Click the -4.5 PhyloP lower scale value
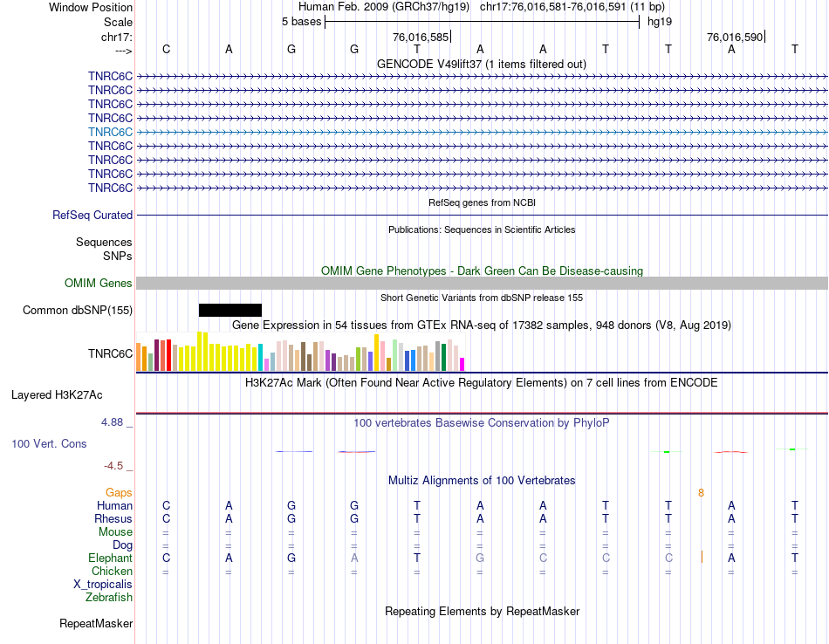 (x=113, y=466)
